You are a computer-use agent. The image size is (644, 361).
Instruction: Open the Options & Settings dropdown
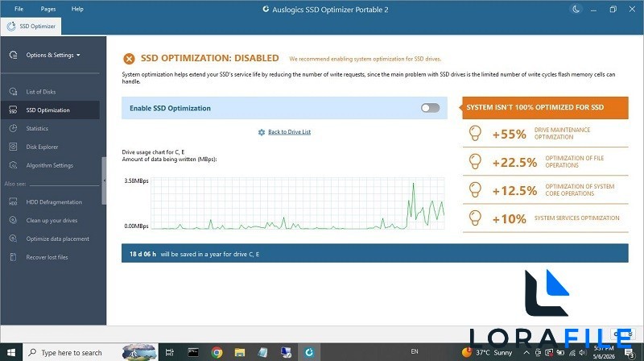[53, 55]
